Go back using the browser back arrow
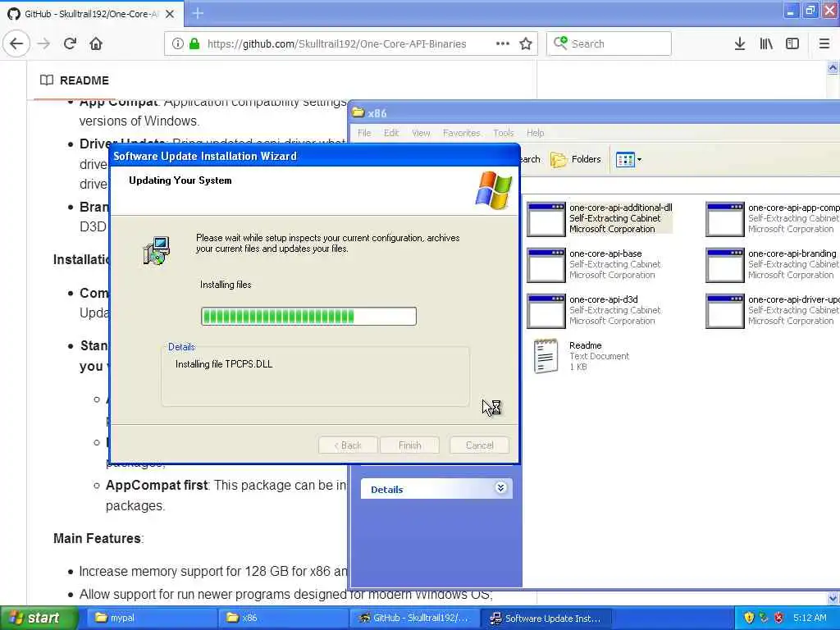The height and width of the screenshot is (630, 840). tap(16, 43)
